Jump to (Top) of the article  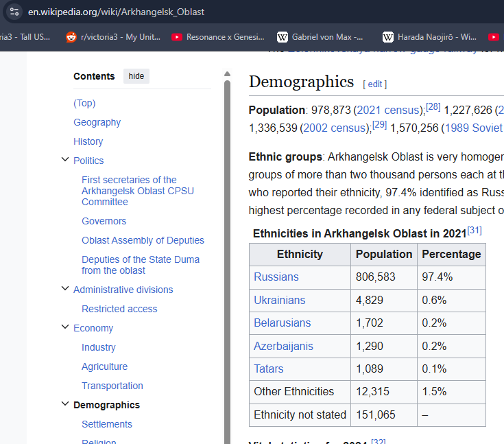click(84, 103)
